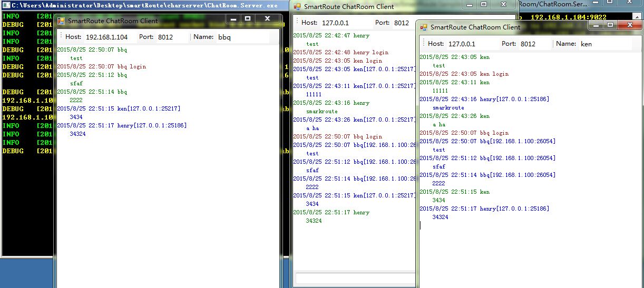Edit Port field in ken client window
Screen dimensions: 644x288
click(534, 44)
